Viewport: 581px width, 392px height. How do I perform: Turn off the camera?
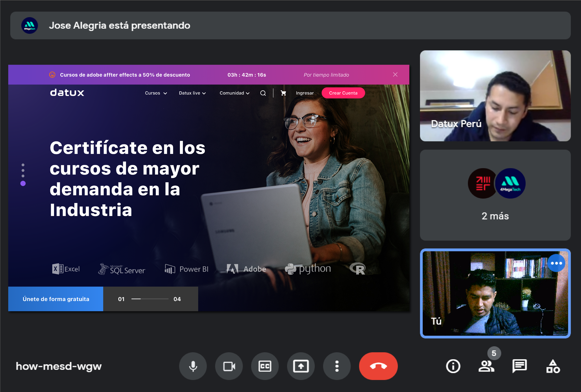[x=229, y=366]
